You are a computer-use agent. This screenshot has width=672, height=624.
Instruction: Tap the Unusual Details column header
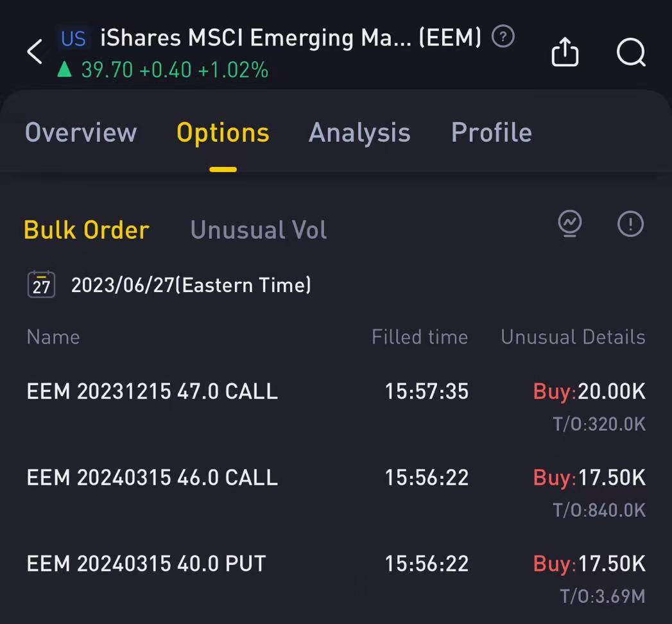coord(573,337)
